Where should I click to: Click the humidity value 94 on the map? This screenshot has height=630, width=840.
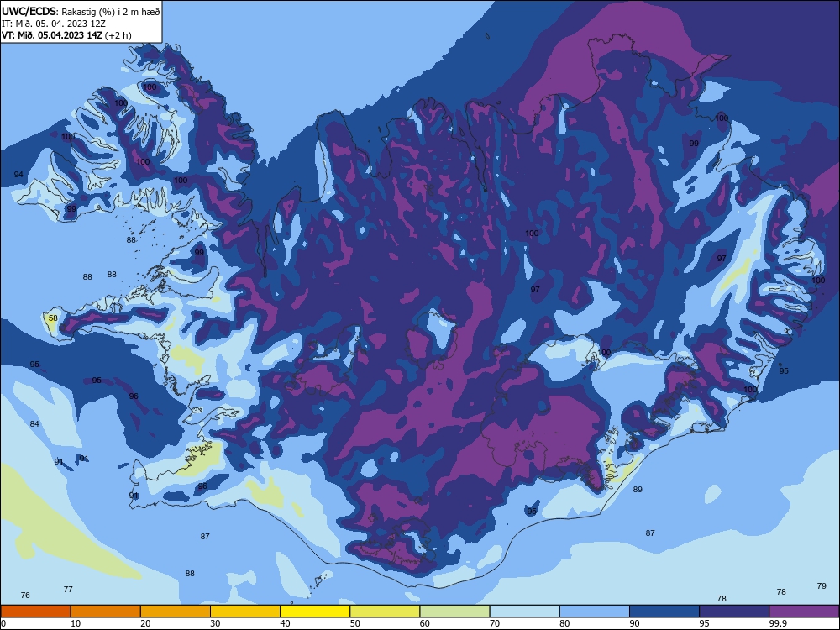point(18,175)
